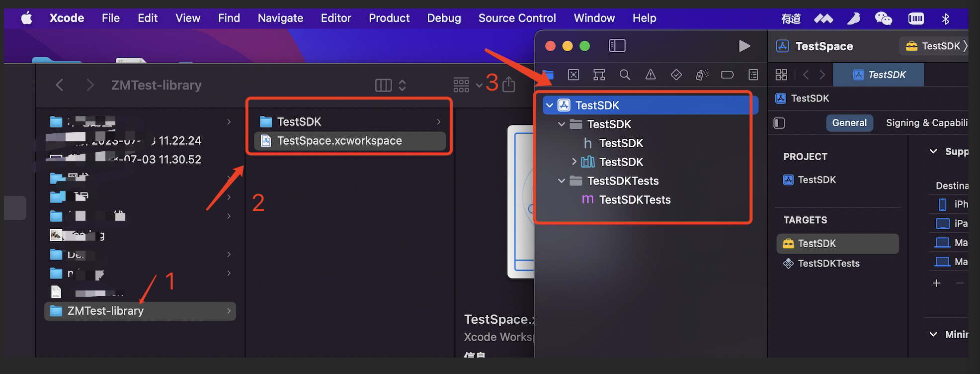This screenshot has height=374, width=980.
Task: Switch to the General tab
Action: coord(849,123)
